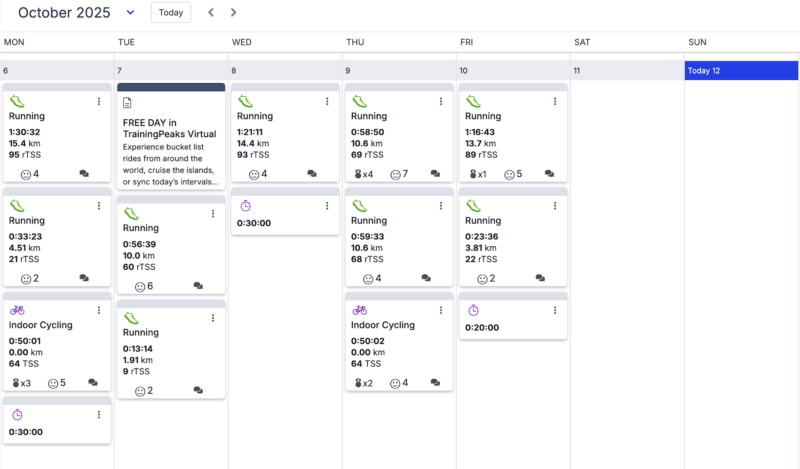Image resolution: width=800 pixels, height=469 pixels.
Task: Go to previous month arrow
Action: coord(211,13)
